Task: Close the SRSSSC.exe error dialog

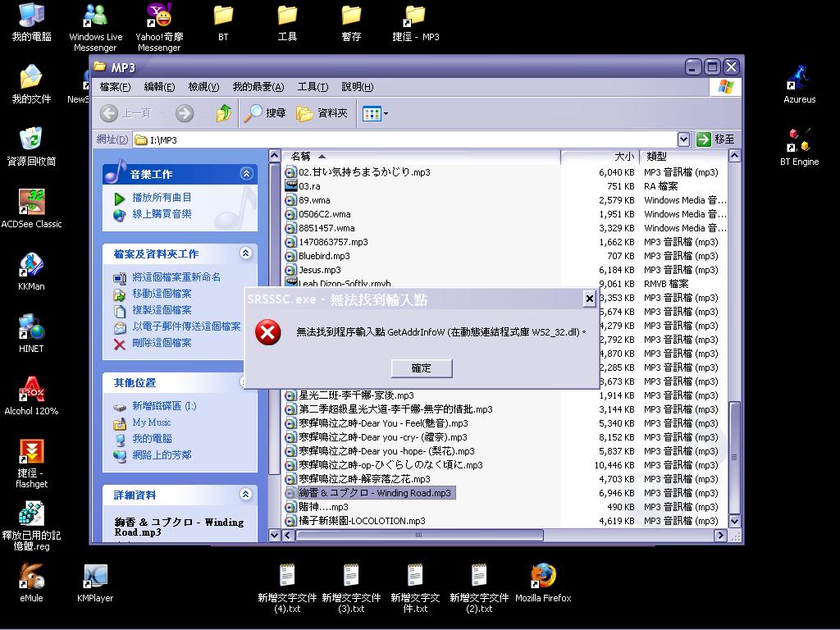Action: (x=589, y=299)
